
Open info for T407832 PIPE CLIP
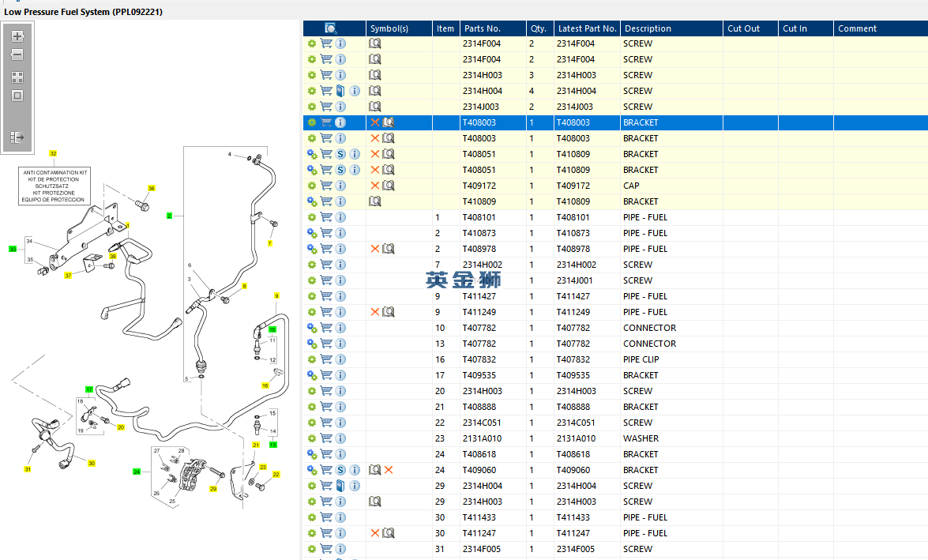pyautogui.click(x=340, y=359)
